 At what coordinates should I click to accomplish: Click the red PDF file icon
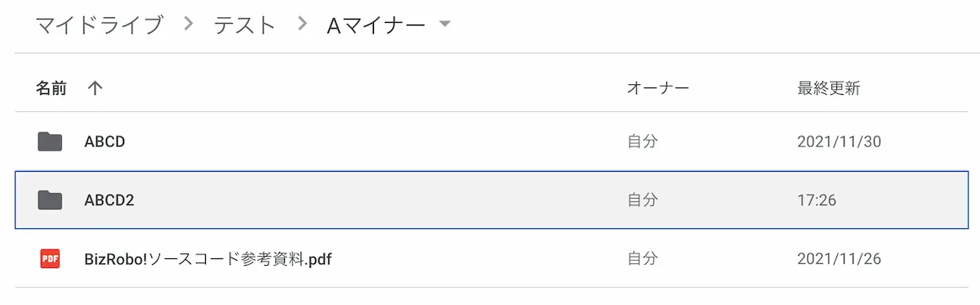50,259
